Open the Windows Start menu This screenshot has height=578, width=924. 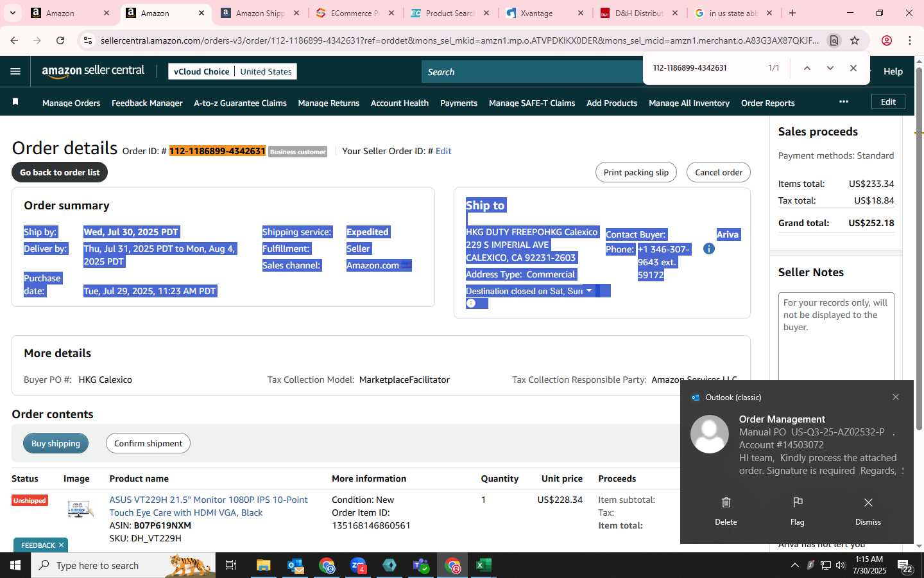pos(15,565)
